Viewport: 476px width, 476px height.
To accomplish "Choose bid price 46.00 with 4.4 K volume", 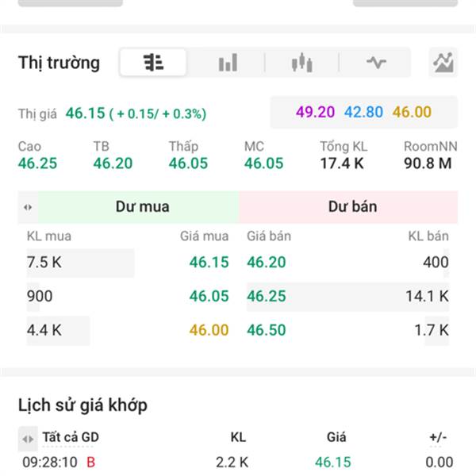I will point(209,330).
